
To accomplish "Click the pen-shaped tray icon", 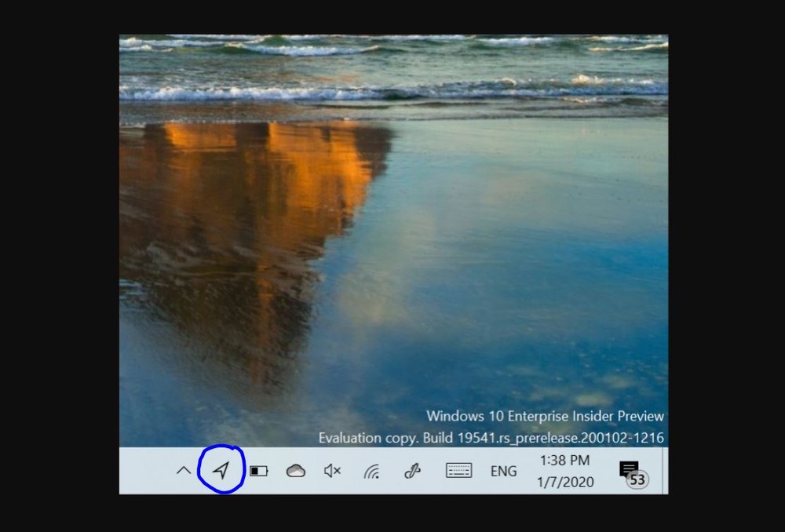I will coord(412,471).
